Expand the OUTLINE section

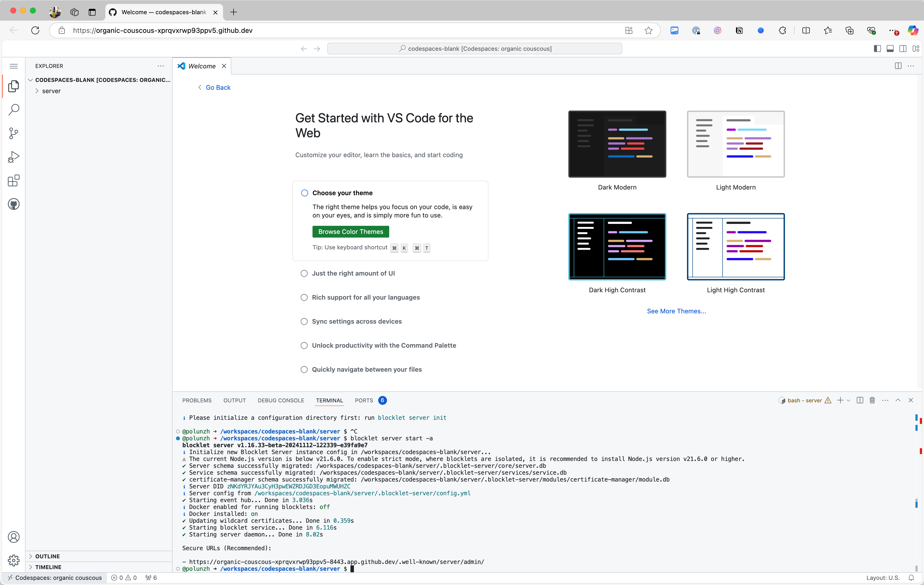47,556
